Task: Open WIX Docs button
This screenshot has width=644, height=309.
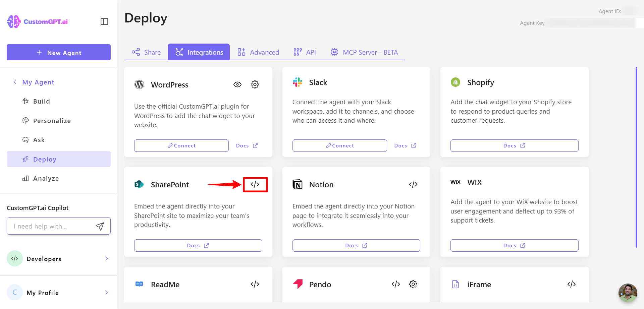Action: (x=515, y=245)
